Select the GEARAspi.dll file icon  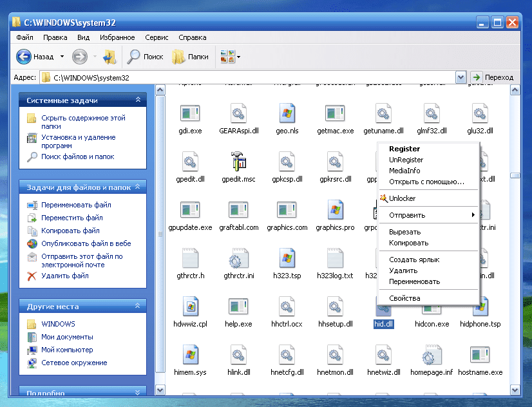pyautogui.click(x=238, y=113)
